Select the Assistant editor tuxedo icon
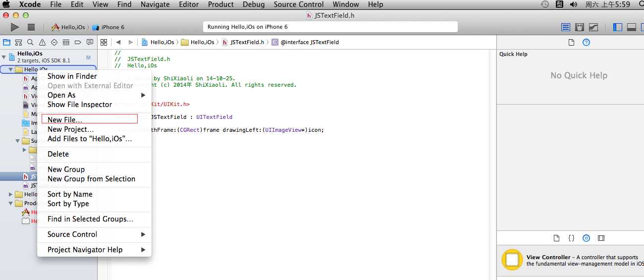Viewport: 644px width, 280px height. [579, 27]
